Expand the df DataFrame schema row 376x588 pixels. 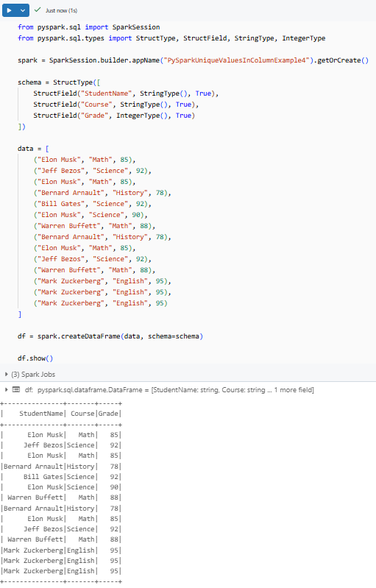(6, 390)
